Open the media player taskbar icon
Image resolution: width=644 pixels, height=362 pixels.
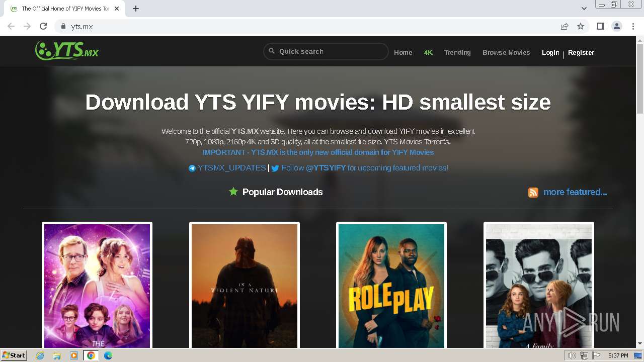74,355
